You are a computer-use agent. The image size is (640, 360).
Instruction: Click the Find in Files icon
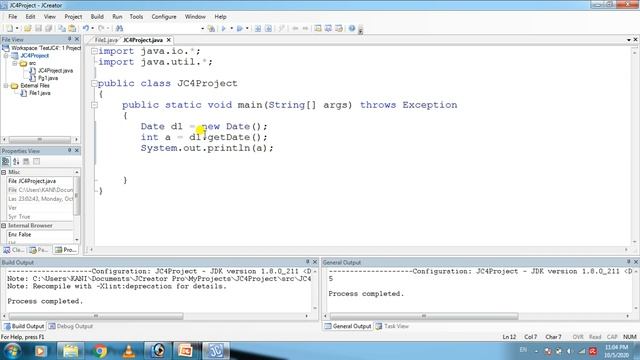coord(211,28)
